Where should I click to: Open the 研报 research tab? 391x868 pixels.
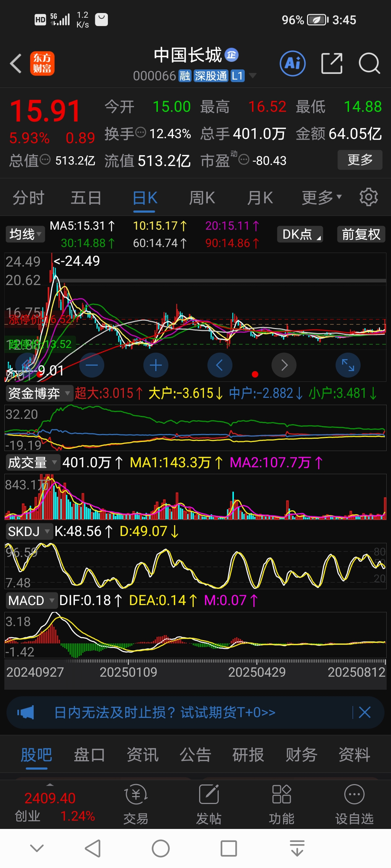pyautogui.click(x=248, y=755)
